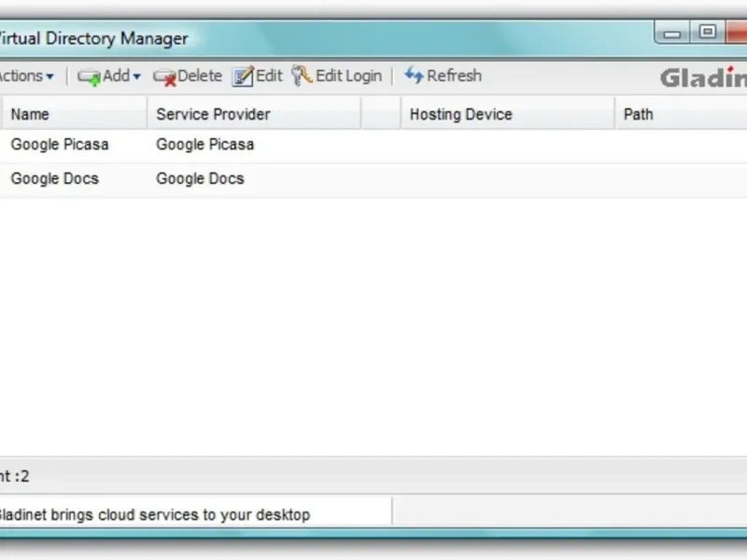Sort by Service Provider column header
This screenshot has width=747, height=560.
click(x=254, y=114)
